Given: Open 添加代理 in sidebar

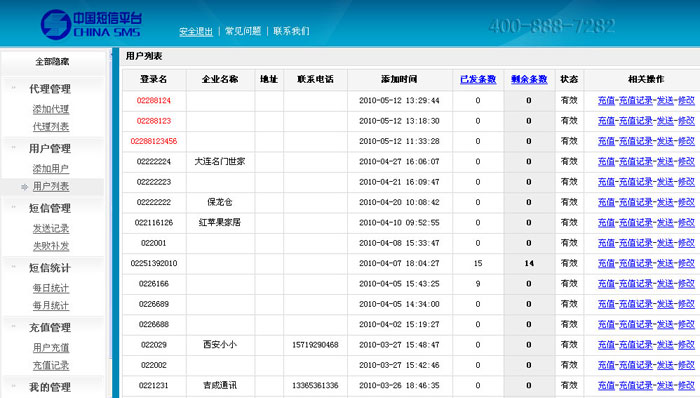Looking at the screenshot, I should tap(51, 109).
